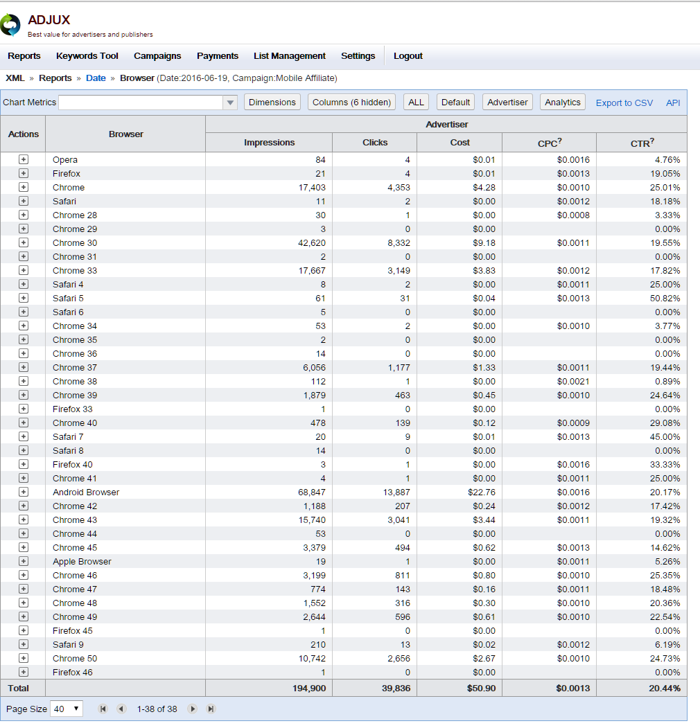Expand the Opera row plus icon
This screenshot has width=700, height=728.
click(24, 159)
